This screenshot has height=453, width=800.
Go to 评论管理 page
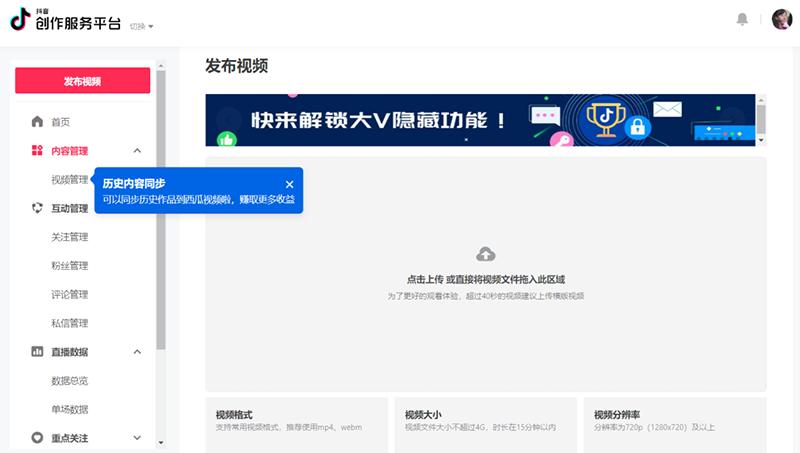tap(70, 295)
